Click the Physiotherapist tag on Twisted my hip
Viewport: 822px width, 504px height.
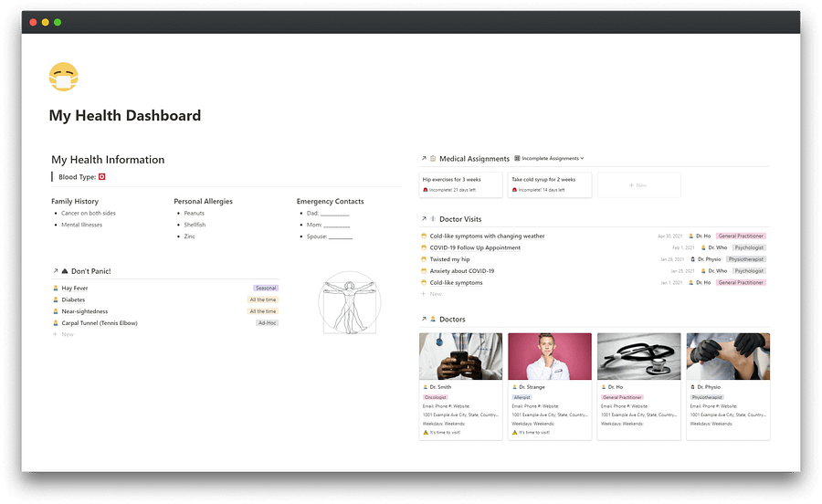[746, 259]
